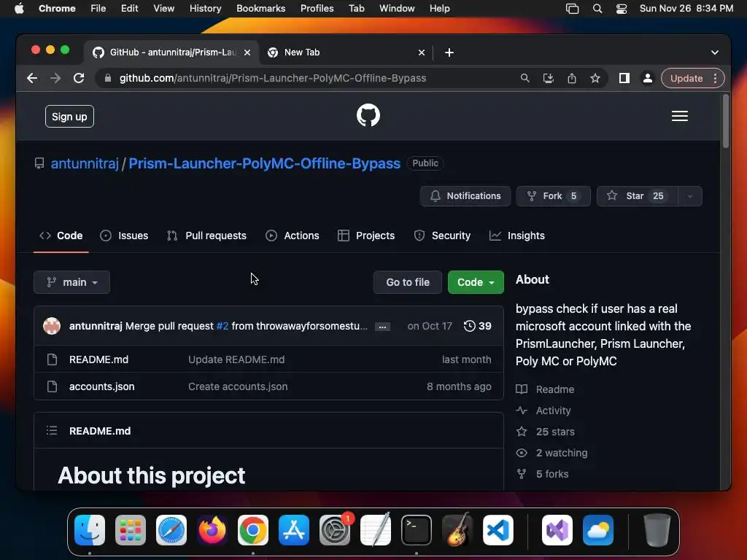Click the forward navigation arrow
This screenshot has height=560, width=747.
point(55,78)
